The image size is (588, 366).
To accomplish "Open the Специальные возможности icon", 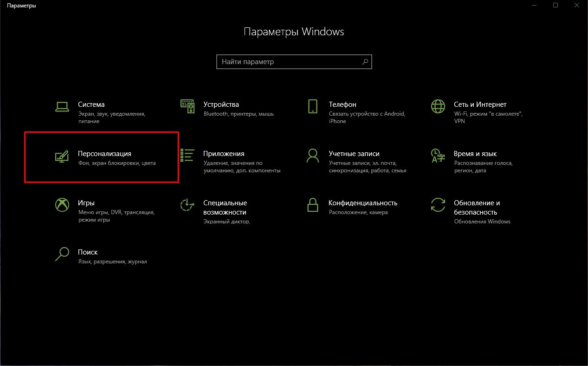I will 187,205.
